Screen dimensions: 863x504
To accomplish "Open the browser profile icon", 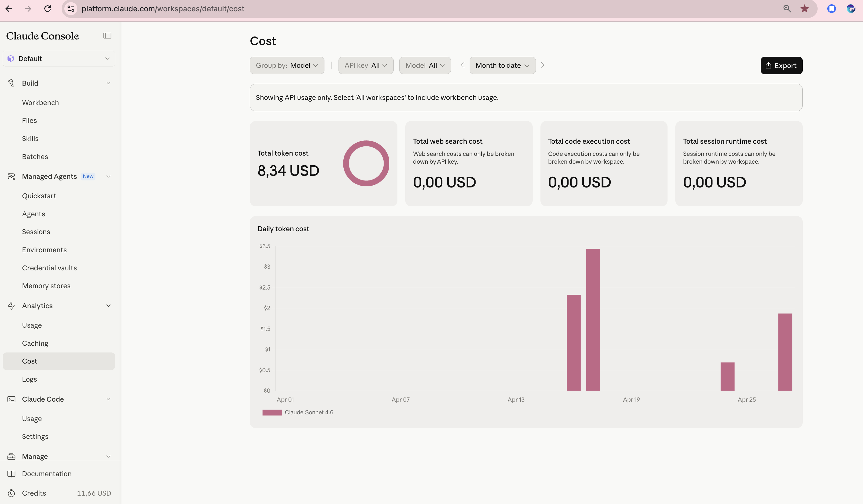I will (x=851, y=9).
